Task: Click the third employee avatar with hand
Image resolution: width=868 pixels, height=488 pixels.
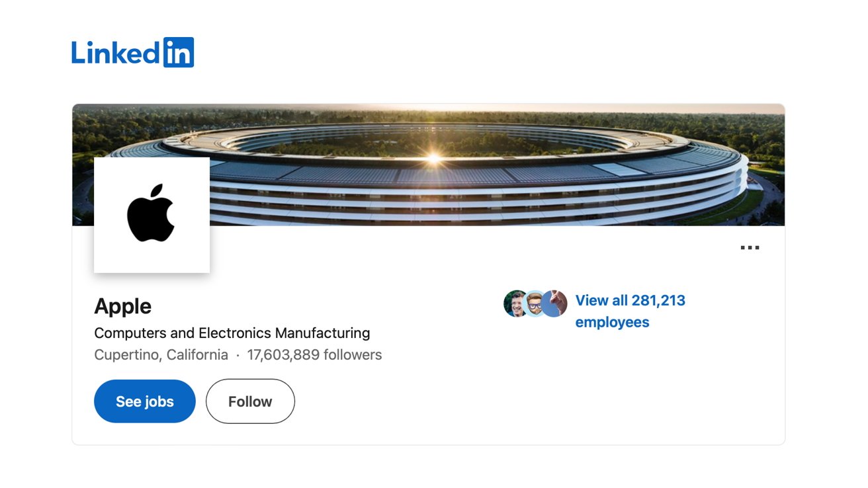Action: coord(555,304)
